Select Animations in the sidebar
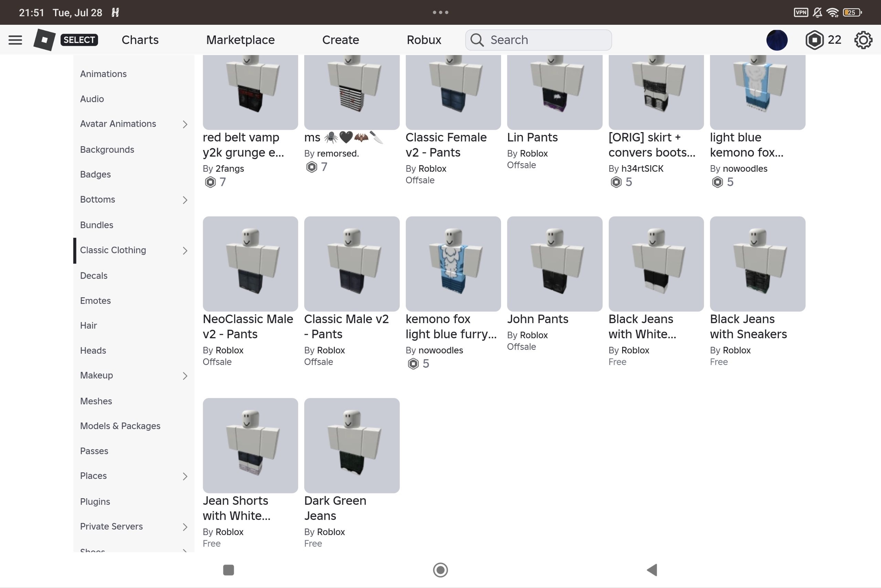This screenshot has height=588, width=881. tap(103, 74)
